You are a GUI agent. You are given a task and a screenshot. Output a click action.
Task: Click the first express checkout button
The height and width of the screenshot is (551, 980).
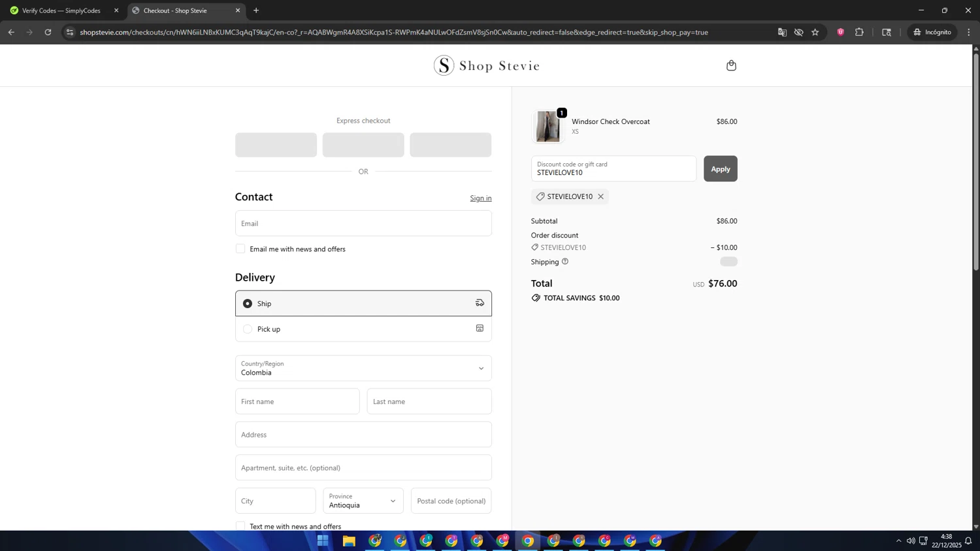[x=276, y=145]
